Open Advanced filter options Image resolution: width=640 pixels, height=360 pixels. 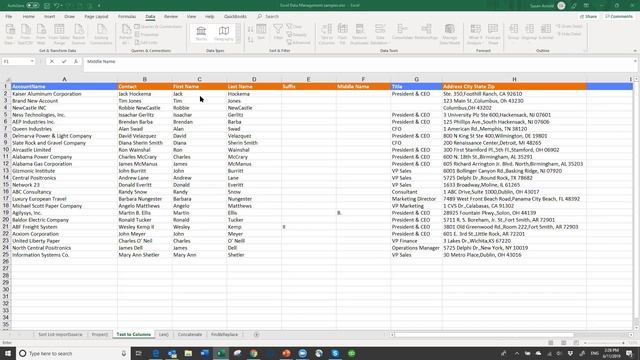click(x=298, y=42)
